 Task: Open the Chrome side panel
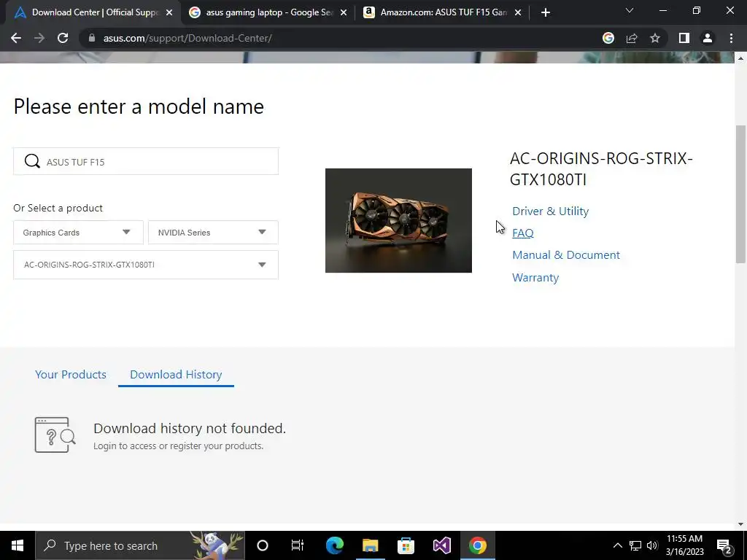pos(684,38)
